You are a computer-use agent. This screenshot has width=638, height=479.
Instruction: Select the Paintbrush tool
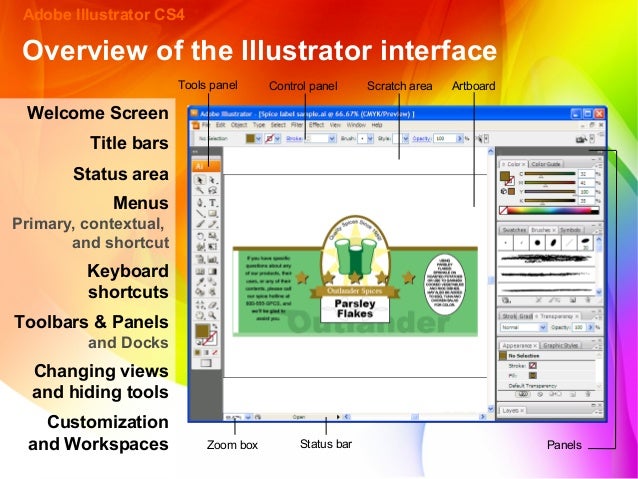tap(200, 224)
